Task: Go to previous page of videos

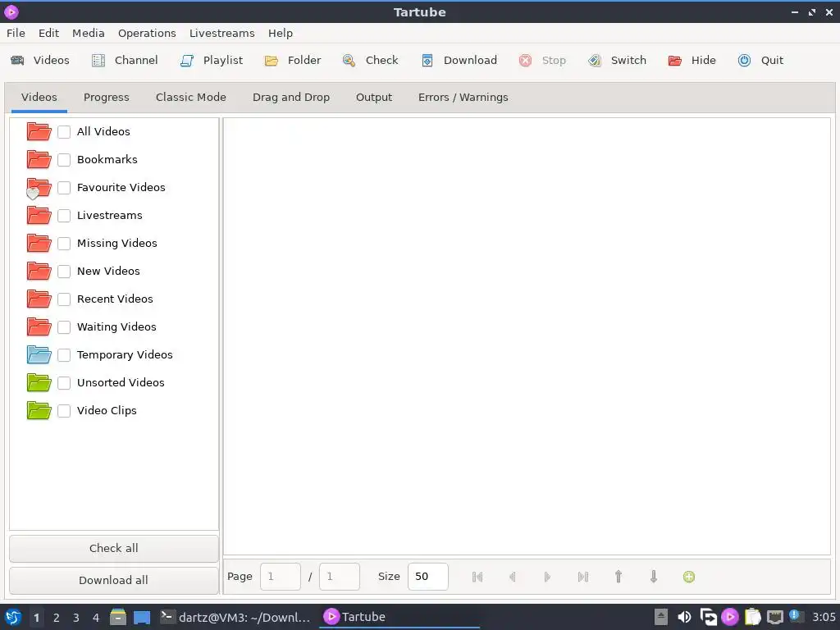Action: [512, 577]
